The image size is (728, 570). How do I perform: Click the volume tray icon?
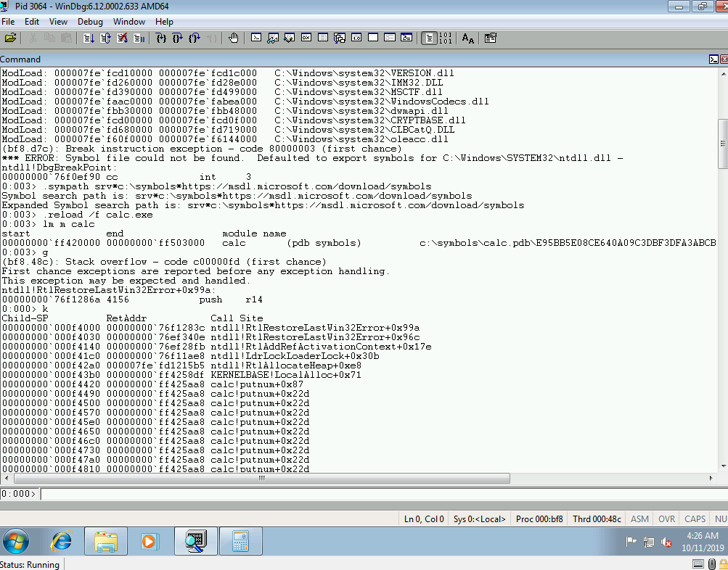[x=667, y=542]
